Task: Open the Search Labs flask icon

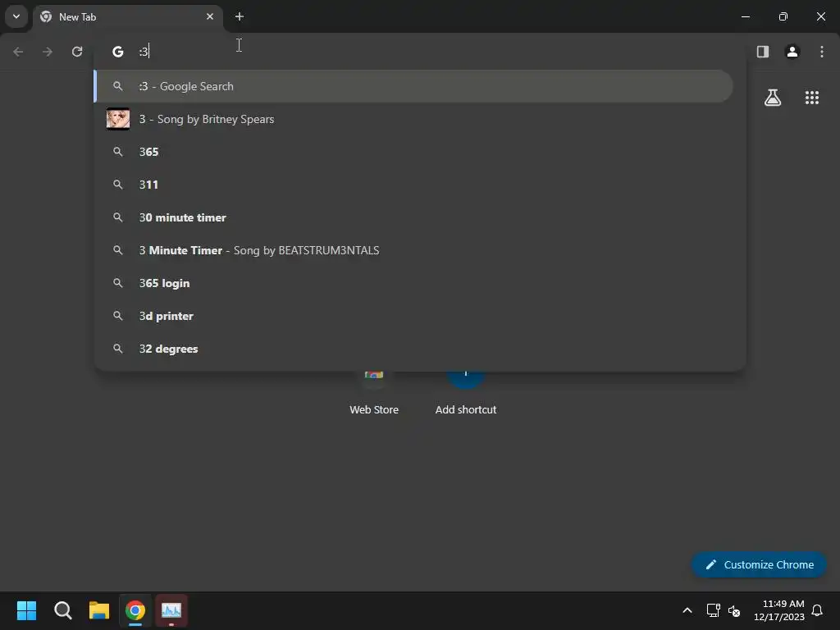Action: [773, 98]
